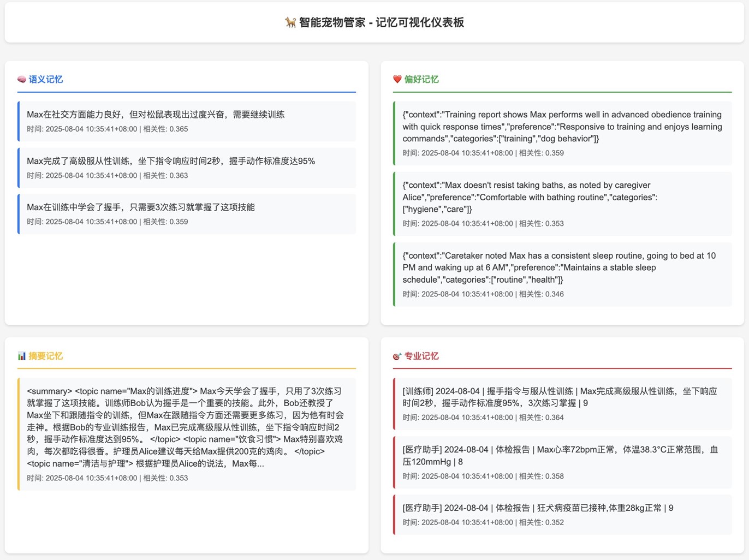Select the [训练师] 握手指令与服从性训练 record

coord(562,404)
